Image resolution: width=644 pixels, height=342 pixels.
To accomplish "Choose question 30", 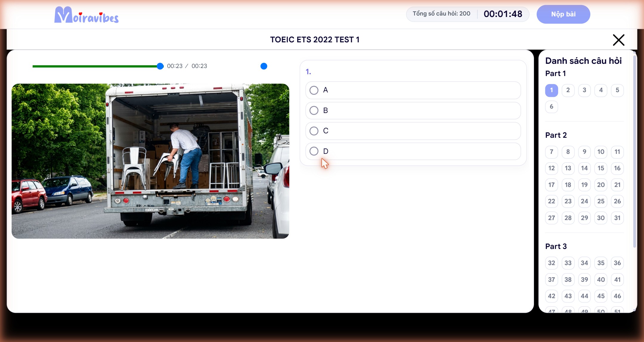I will point(601,218).
